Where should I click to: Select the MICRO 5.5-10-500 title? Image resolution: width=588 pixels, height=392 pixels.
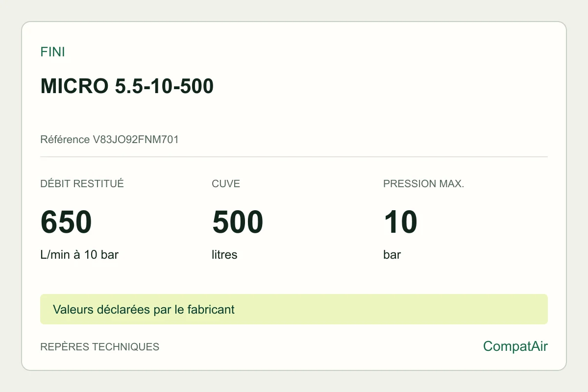127,86
